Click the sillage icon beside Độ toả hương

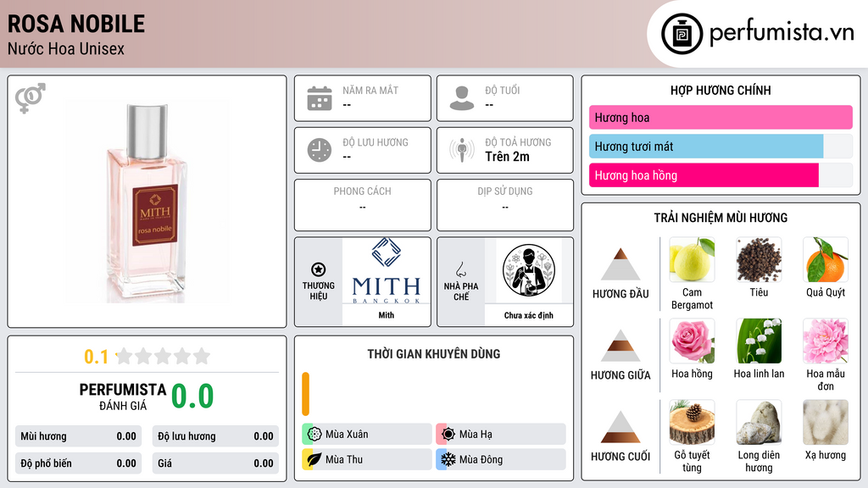462,150
